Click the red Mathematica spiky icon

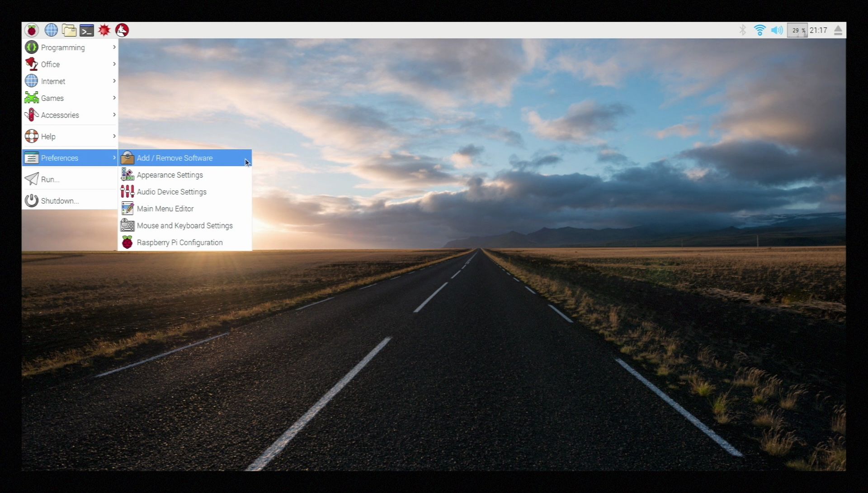click(x=104, y=30)
